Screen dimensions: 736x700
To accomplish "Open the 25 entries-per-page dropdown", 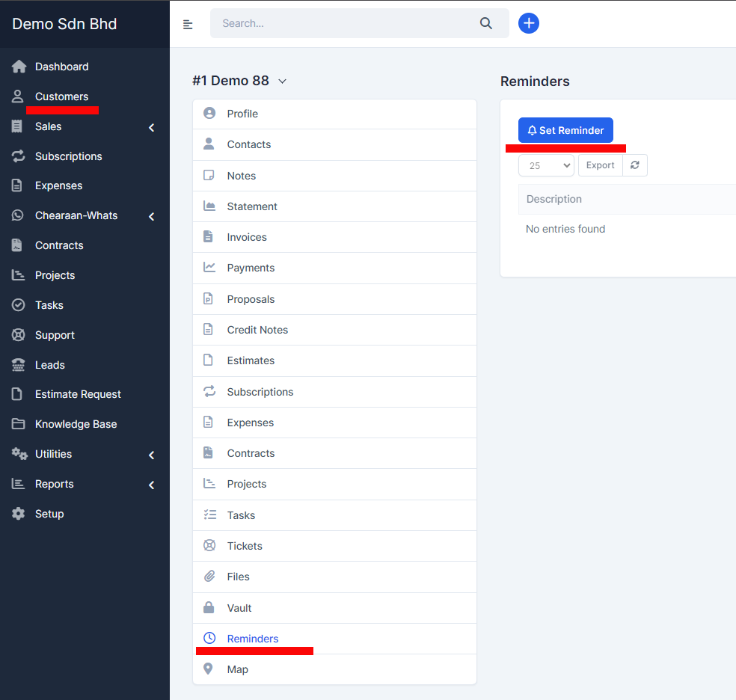I will coord(546,165).
